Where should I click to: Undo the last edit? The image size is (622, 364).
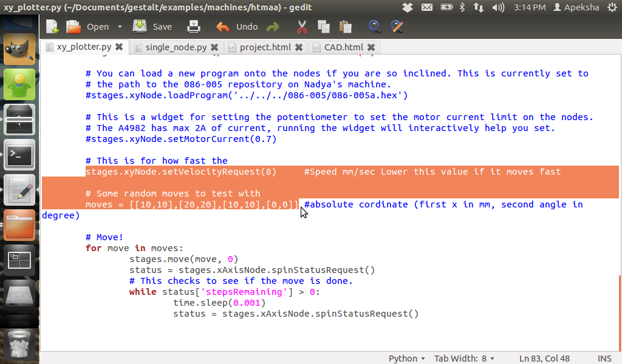pos(237,27)
